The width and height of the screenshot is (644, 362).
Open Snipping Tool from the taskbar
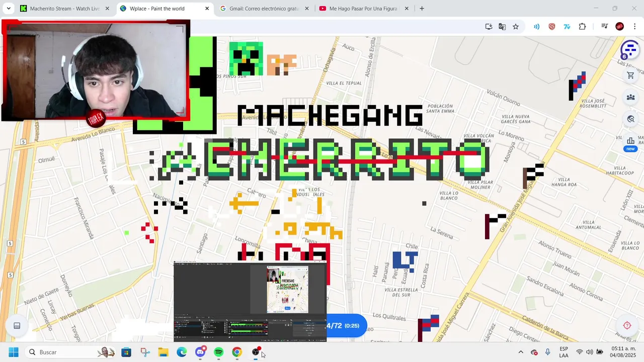(145, 352)
